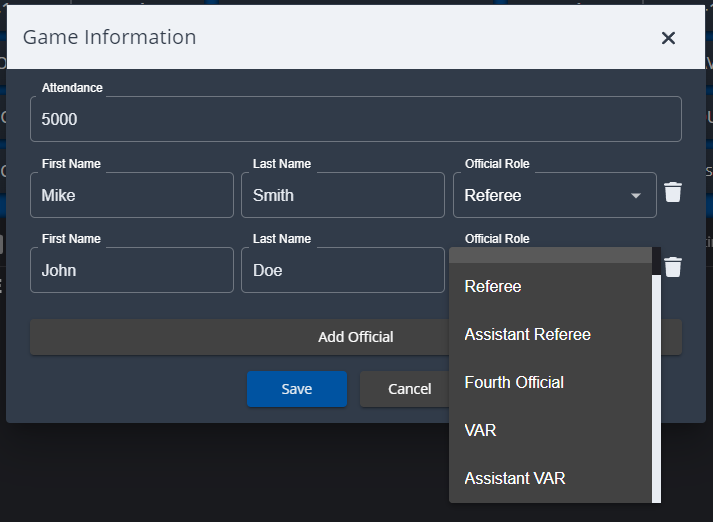Screen dimensions: 713x522
Task: Remove the John Doe official entry
Action: 673,267
